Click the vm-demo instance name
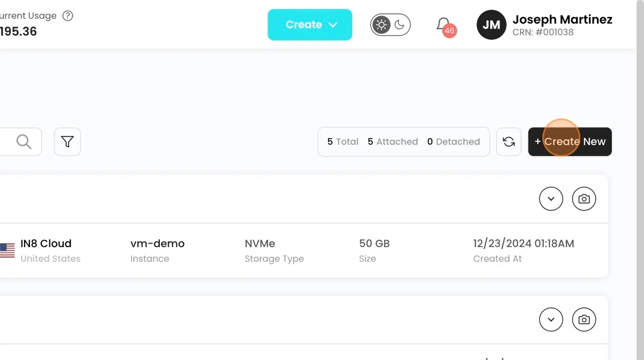The image size is (644, 360). tap(157, 243)
